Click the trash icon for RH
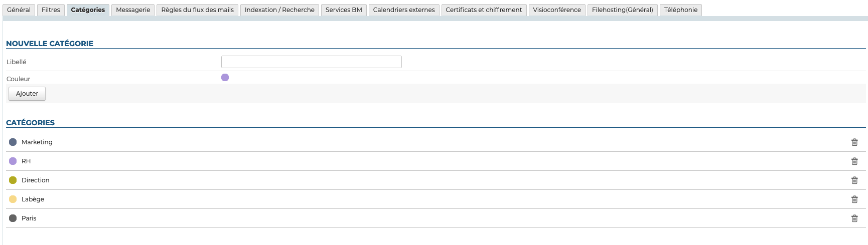 854,161
